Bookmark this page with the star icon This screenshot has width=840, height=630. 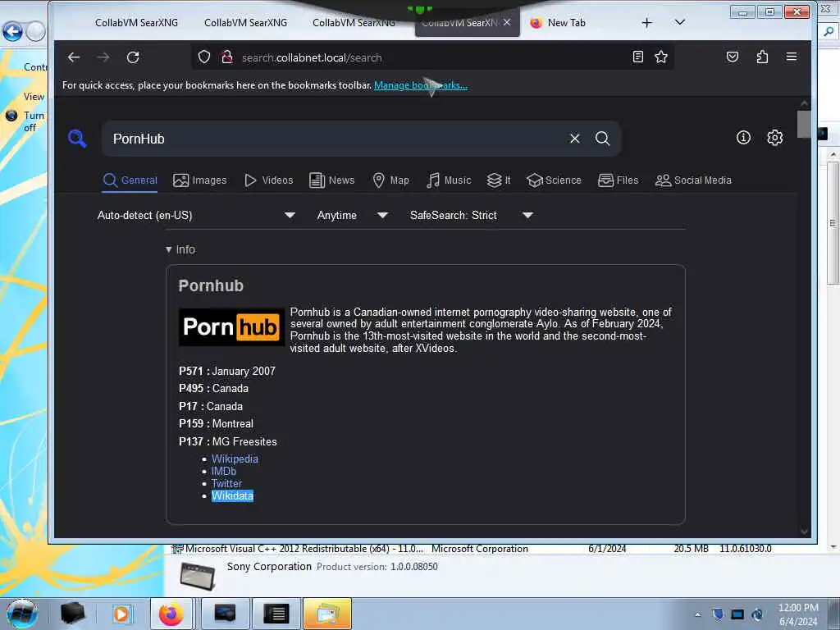click(x=661, y=57)
